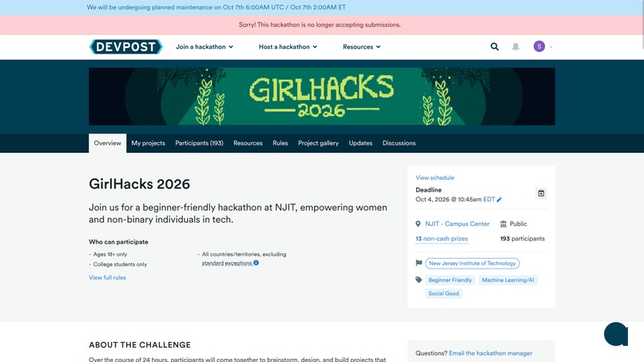Expand Join a hackathon menu
This screenshot has width=644, height=362.
point(205,47)
